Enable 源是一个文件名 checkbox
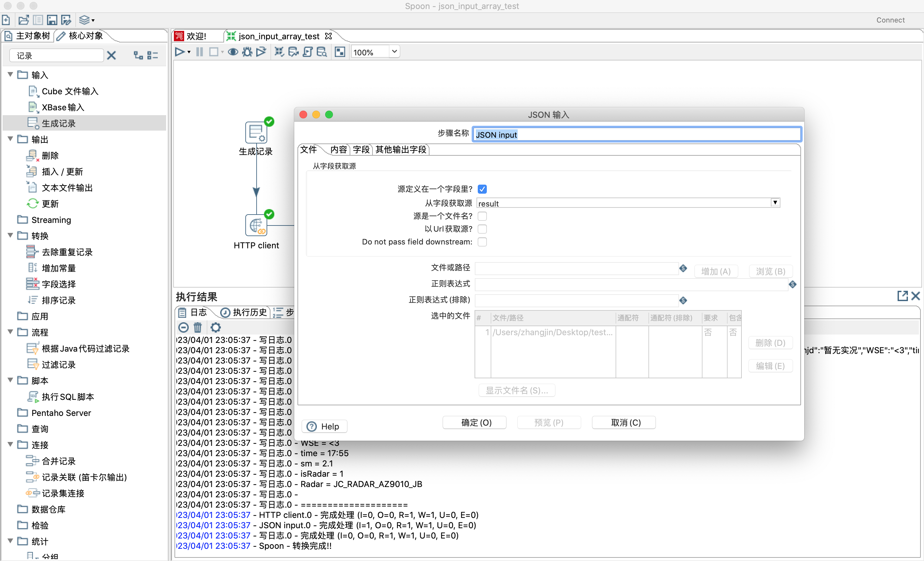 [482, 216]
